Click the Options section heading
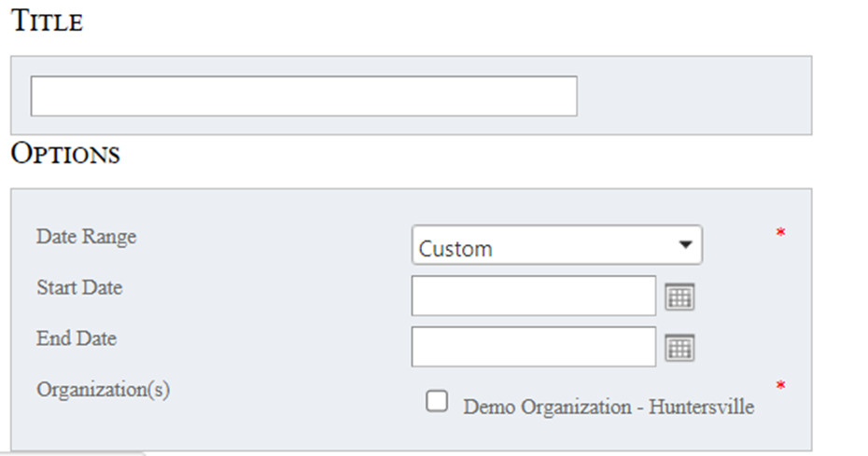Screen dimensions: 868x456 (65, 154)
